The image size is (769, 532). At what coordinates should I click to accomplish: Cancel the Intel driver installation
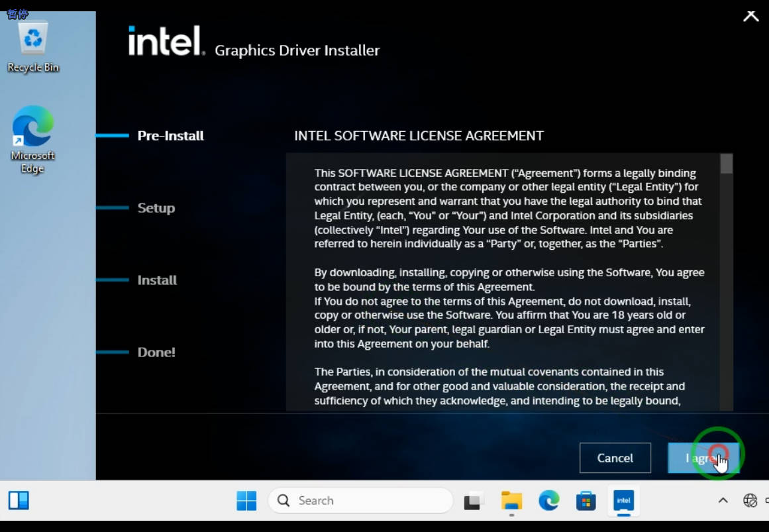click(615, 458)
